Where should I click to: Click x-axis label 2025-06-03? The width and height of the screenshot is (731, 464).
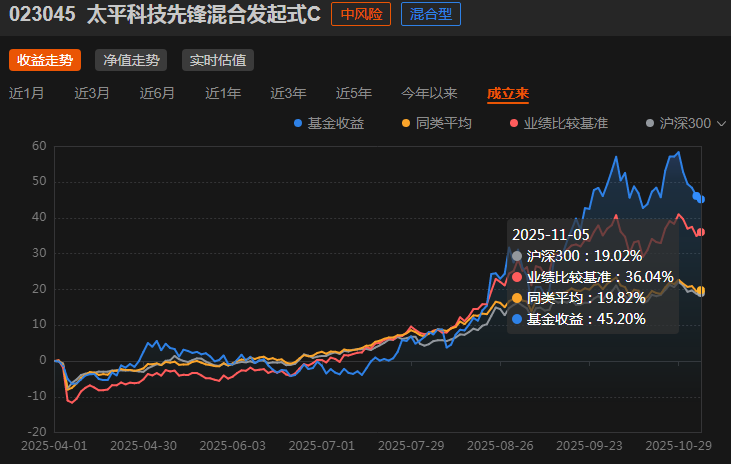(233, 446)
